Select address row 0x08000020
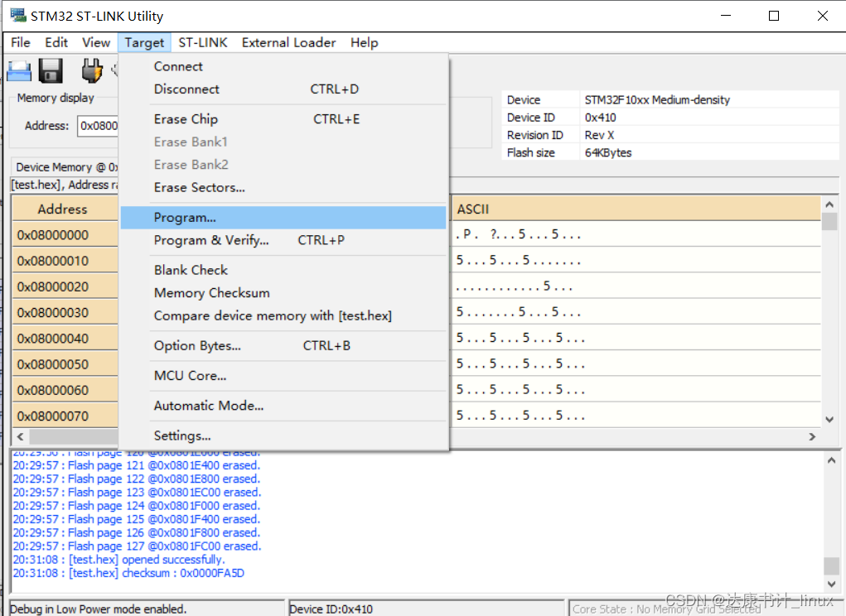 coord(65,286)
